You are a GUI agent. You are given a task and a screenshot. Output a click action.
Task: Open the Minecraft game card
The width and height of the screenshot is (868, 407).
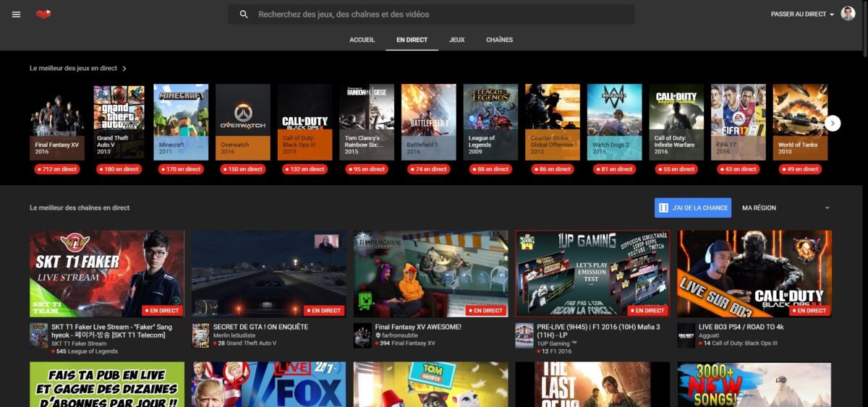tap(181, 122)
